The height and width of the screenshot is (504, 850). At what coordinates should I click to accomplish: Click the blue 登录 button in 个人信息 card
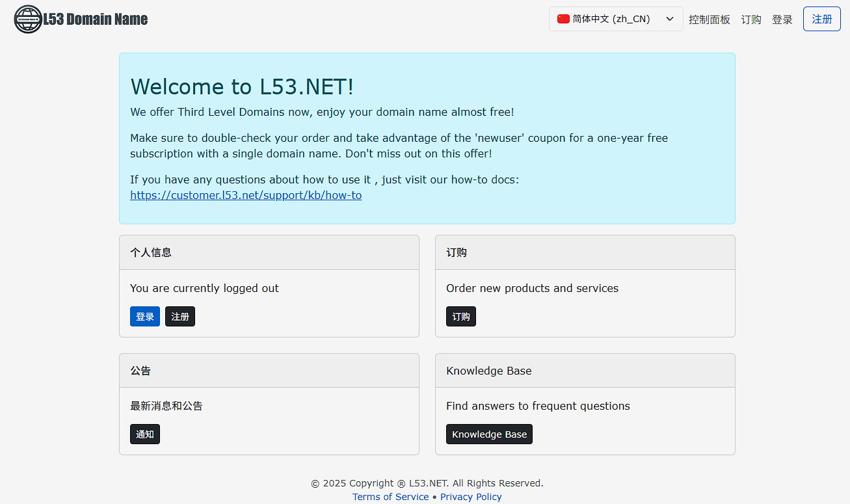[x=144, y=317]
